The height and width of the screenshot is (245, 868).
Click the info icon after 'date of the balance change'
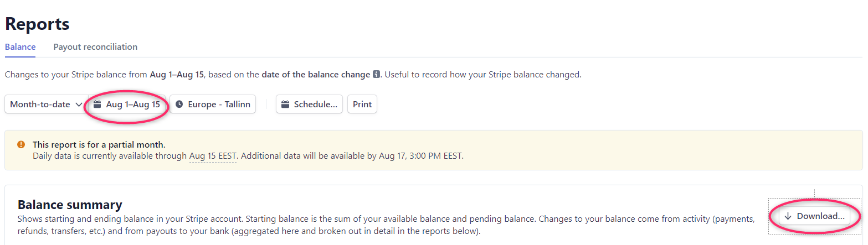377,75
